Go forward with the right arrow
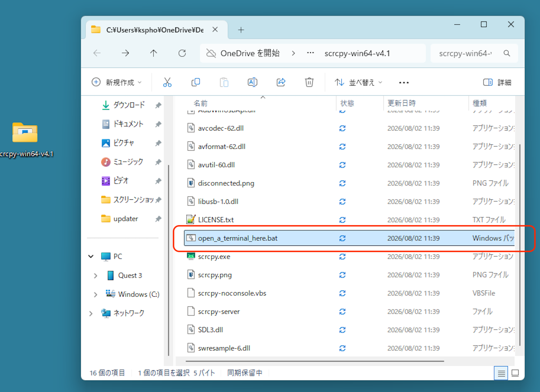Image resolution: width=540 pixels, height=392 pixels. coord(125,53)
